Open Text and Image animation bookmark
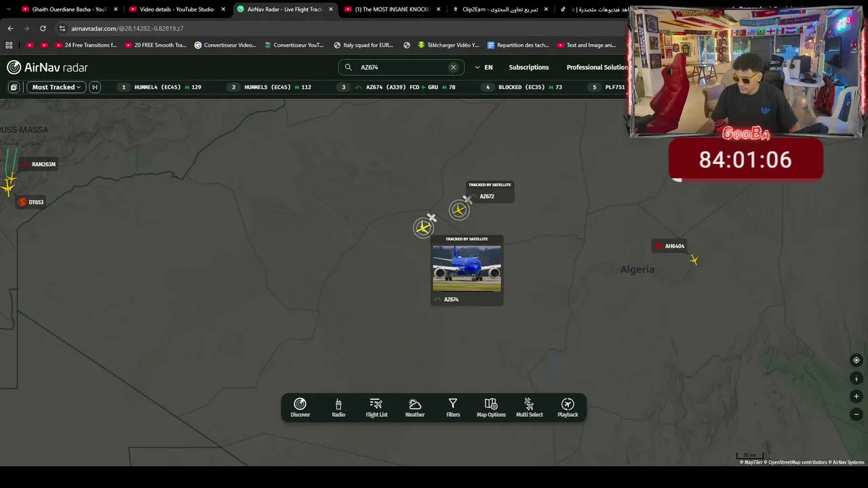 pyautogui.click(x=586, y=45)
